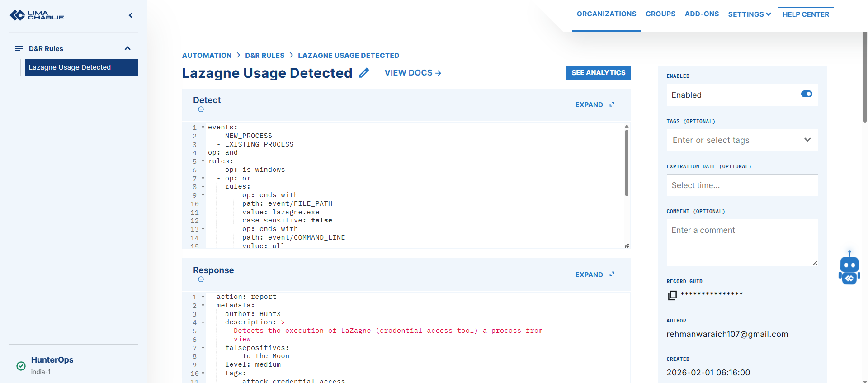Open the Organizations tab

606,14
